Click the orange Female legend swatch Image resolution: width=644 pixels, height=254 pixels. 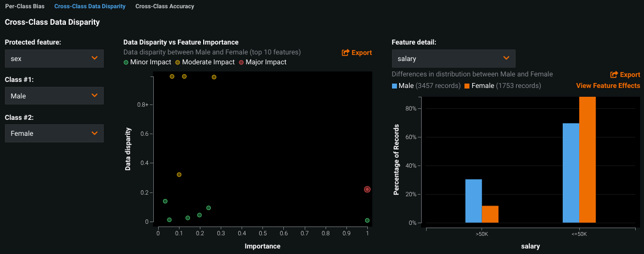coord(467,86)
